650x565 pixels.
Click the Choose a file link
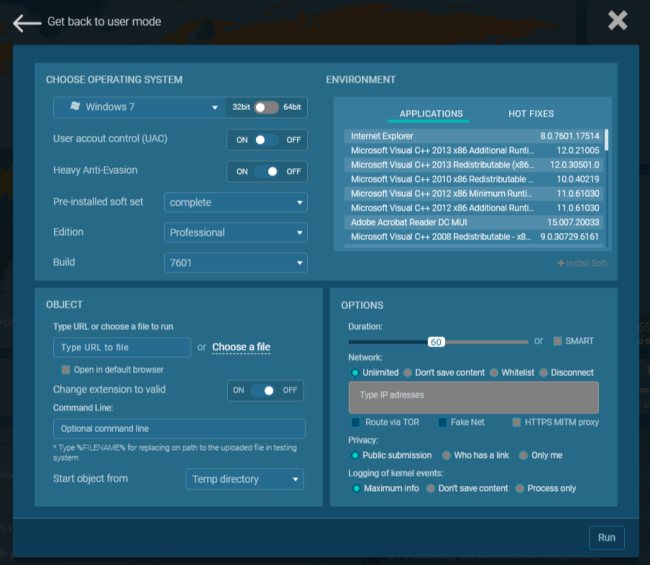click(x=241, y=347)
